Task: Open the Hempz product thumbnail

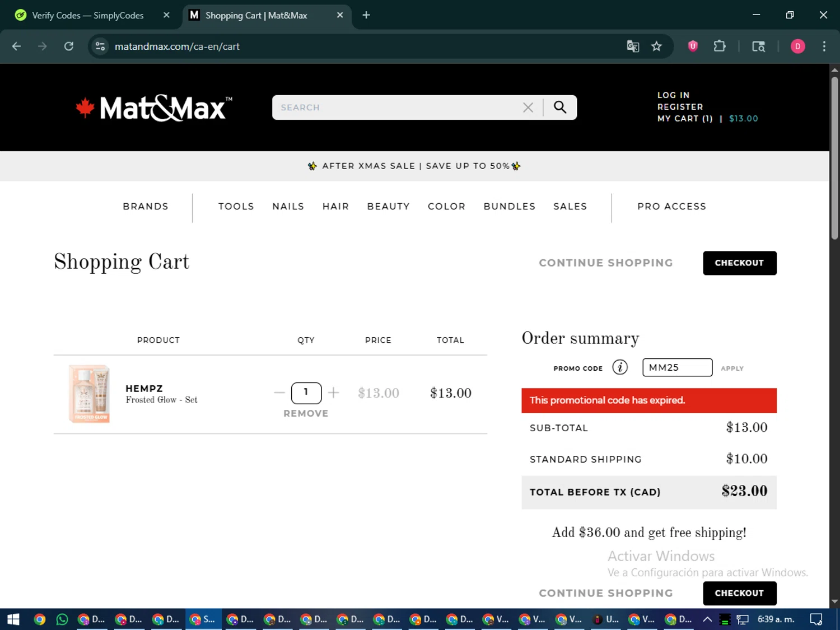Action: coord(89,394)
